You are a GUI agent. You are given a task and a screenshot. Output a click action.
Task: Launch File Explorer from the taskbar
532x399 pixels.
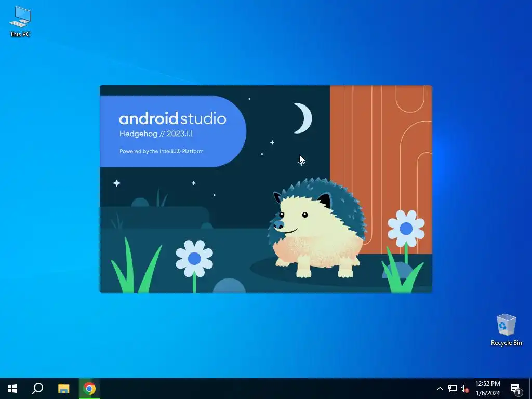click(x=63, y=389)
